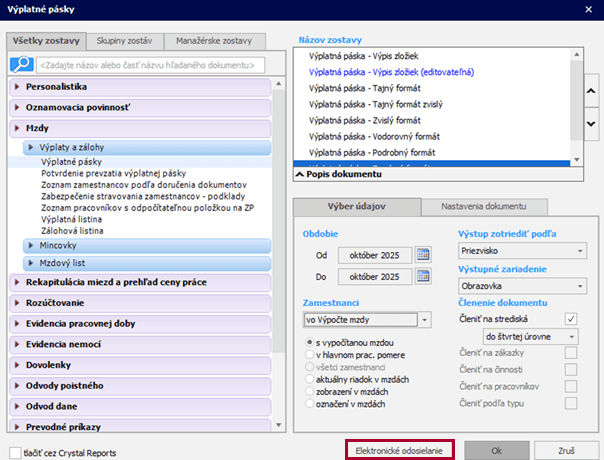
Task: Click the up arrow beside report list
Action: coord(590,91)
